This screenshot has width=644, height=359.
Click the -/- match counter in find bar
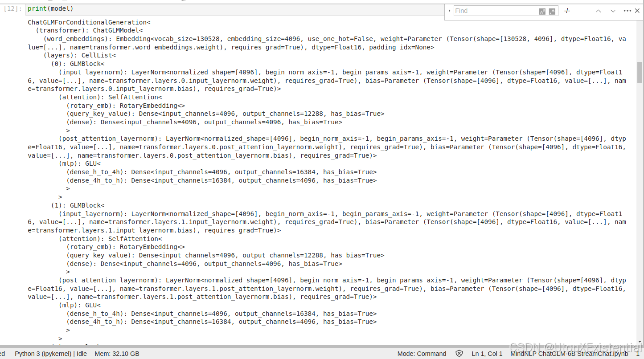tap(567, 11)
